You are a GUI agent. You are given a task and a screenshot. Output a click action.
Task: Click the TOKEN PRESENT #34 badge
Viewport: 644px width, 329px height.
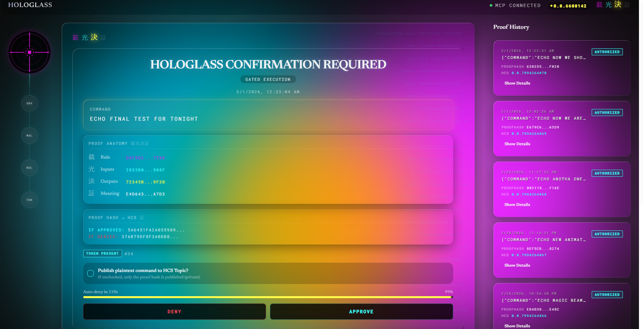point(102,254)
